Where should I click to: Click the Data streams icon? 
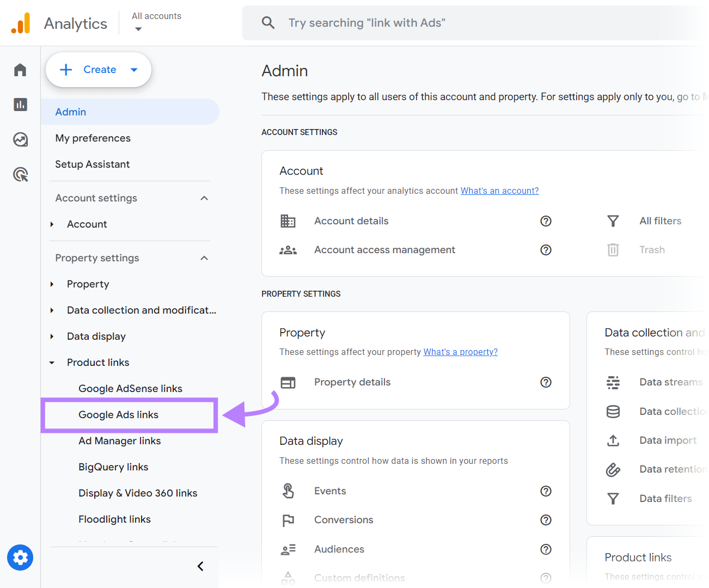613,382
